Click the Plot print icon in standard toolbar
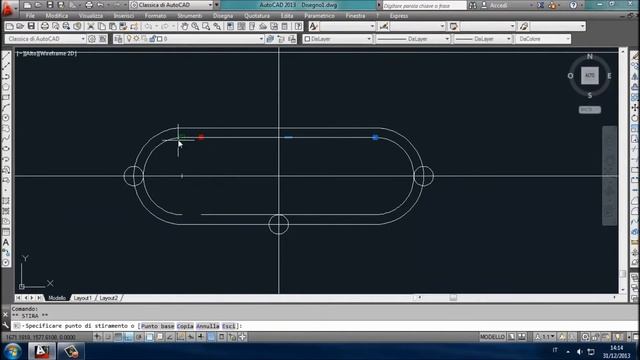Image resolution: width=640 pixels, height=360 pixels. click(44, 27)
